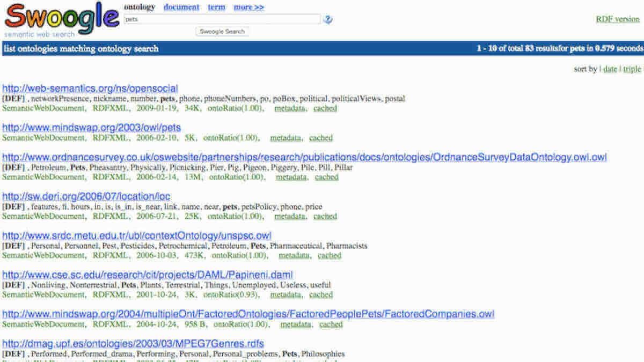The image size is (644, 362).
Task: Open the more >> search options
Action: (248, 7)
